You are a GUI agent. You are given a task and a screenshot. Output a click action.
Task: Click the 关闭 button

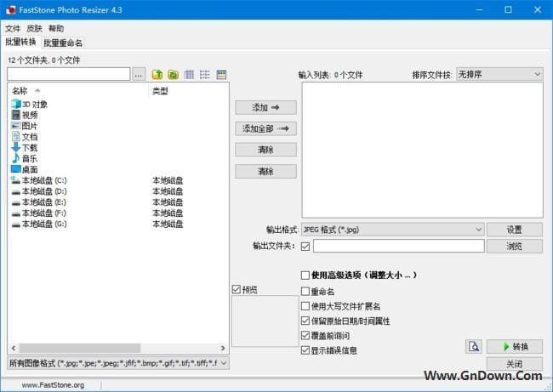coord(515,363)
